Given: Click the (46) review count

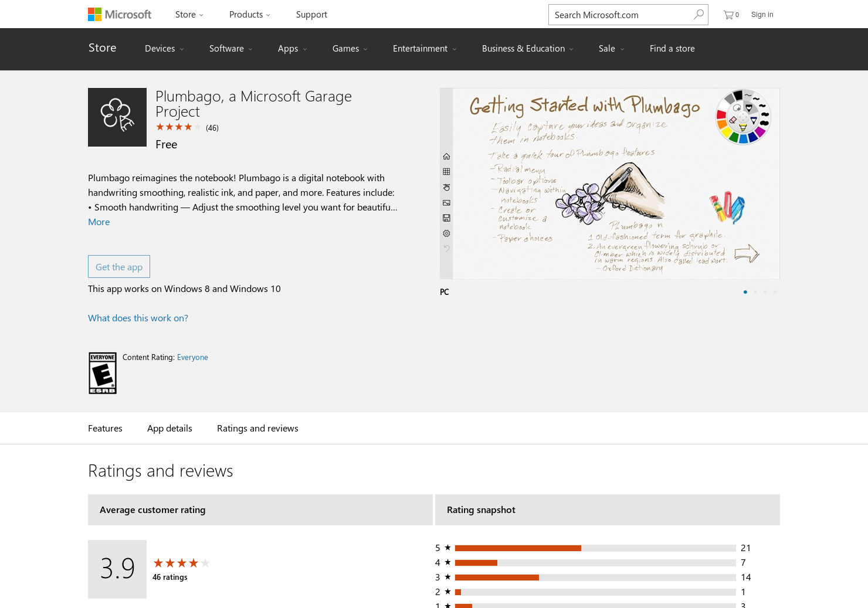Looking at the screenshot, I should (x=212, y=128).
